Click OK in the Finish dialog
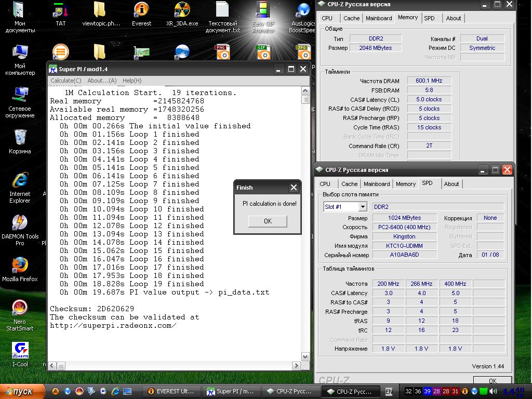The image size is (532, 399). coord(268,221)
